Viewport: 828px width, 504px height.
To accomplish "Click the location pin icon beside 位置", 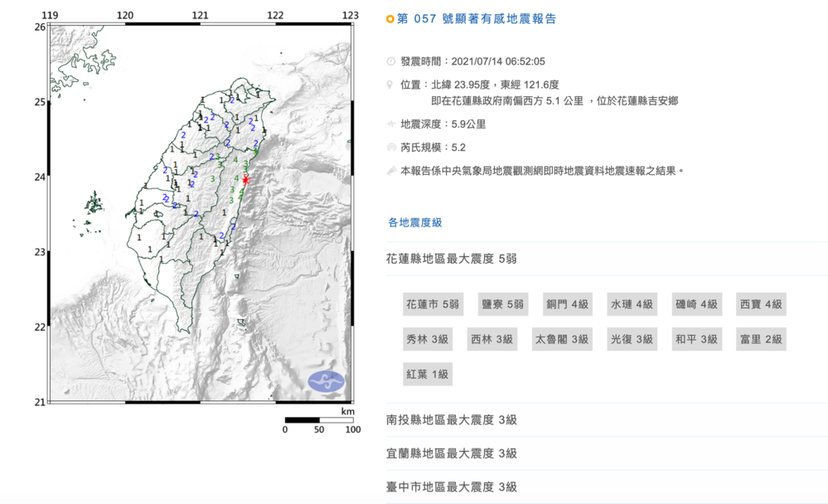I will click(x=391, y=85).
